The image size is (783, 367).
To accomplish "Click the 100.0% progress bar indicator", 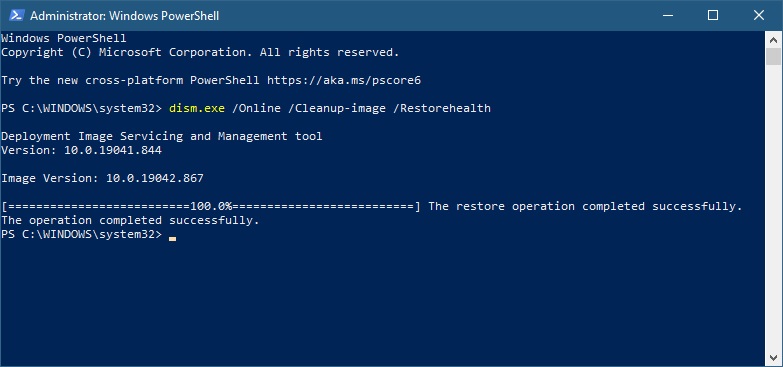I will (211, 206).
